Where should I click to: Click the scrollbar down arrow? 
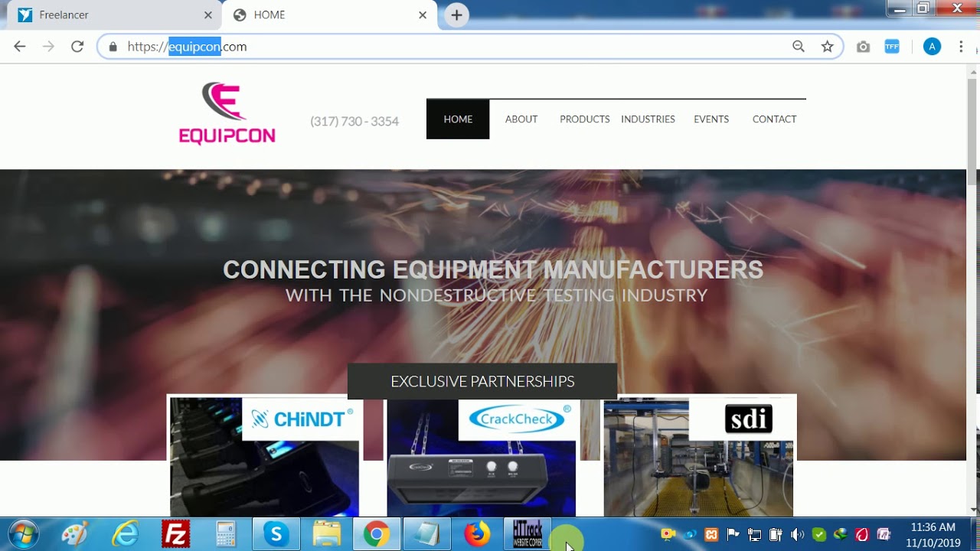pyautogui.click(x=973, y=509)
